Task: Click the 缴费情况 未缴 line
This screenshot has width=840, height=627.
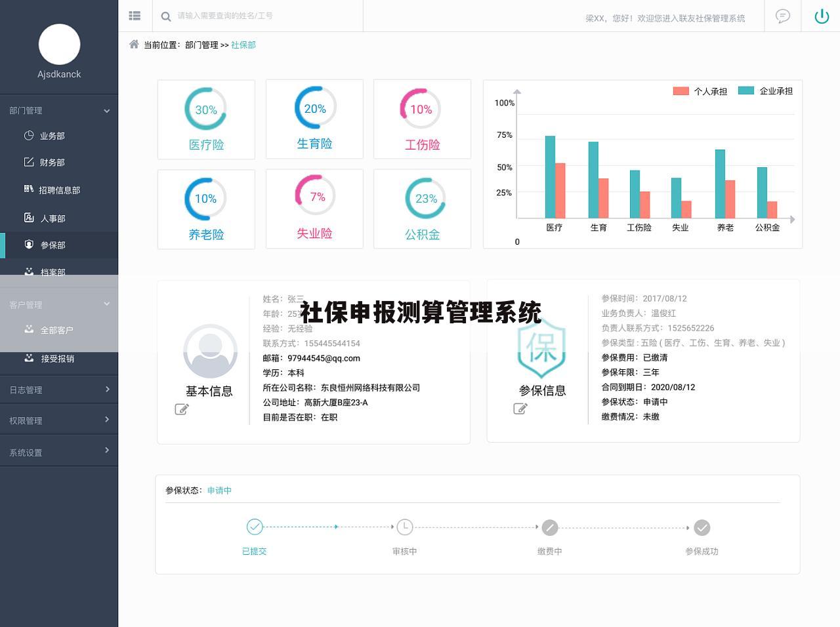Action: (x=631, y=416)
